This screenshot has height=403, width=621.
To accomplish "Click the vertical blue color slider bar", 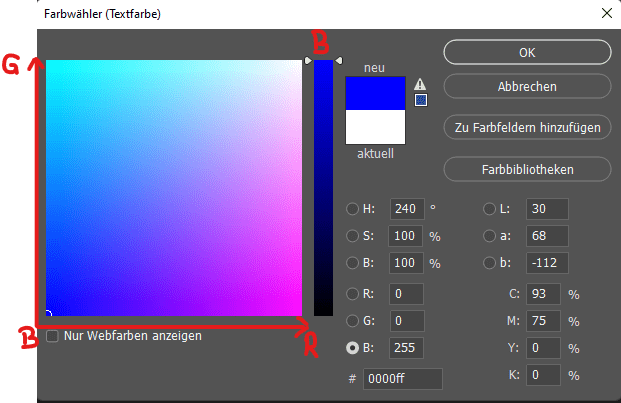I will (323, 188).
